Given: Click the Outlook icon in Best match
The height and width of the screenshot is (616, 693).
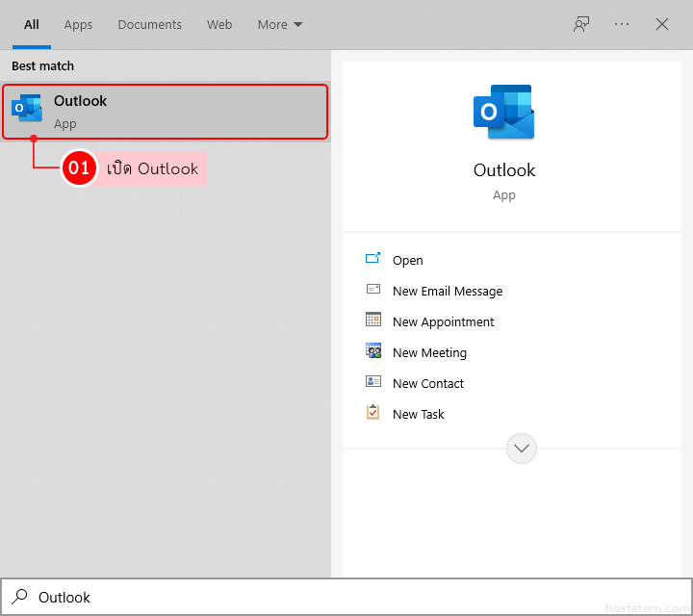Looking at the screenshot, I should click(26, 109).
